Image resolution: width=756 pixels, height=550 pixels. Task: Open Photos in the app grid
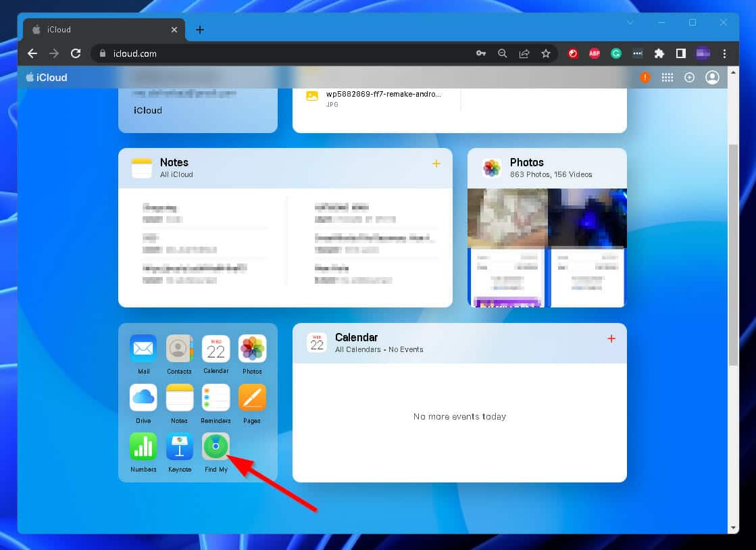point(252,348)
